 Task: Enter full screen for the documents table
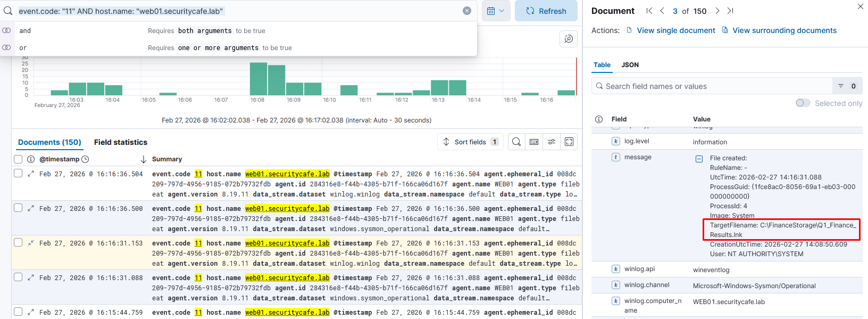tap(569, 142)
